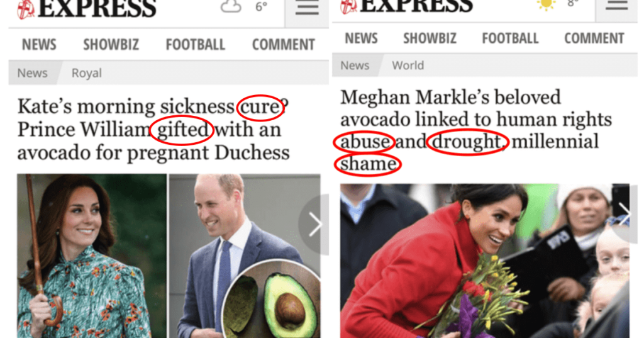
Task: Click the World breadcrumb link
Action: click(408, 65)
